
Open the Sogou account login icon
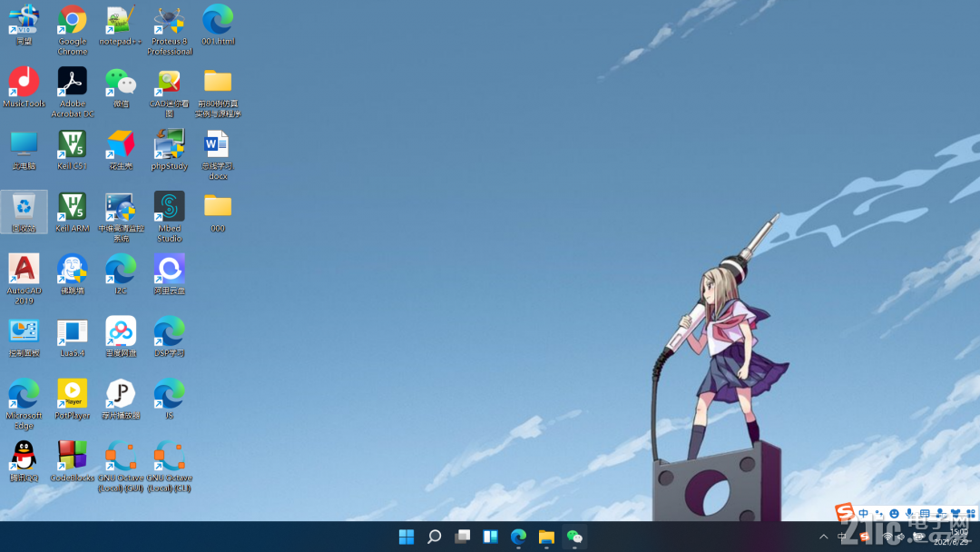[x=940, y=513]
